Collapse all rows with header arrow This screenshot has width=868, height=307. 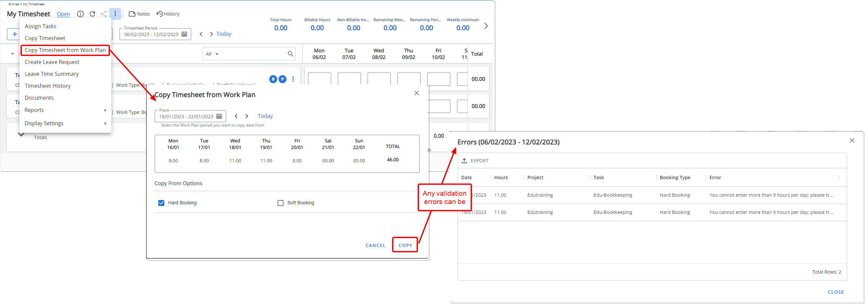coord(13,54)
